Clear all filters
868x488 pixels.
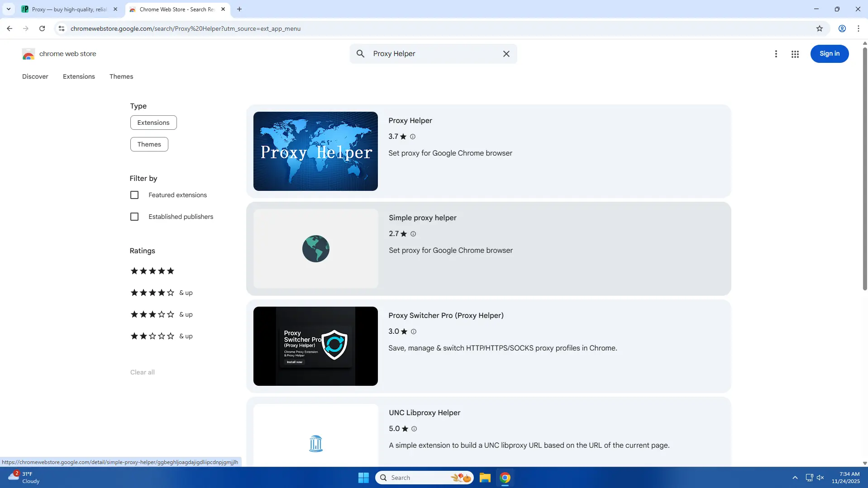tap(143, 372)
